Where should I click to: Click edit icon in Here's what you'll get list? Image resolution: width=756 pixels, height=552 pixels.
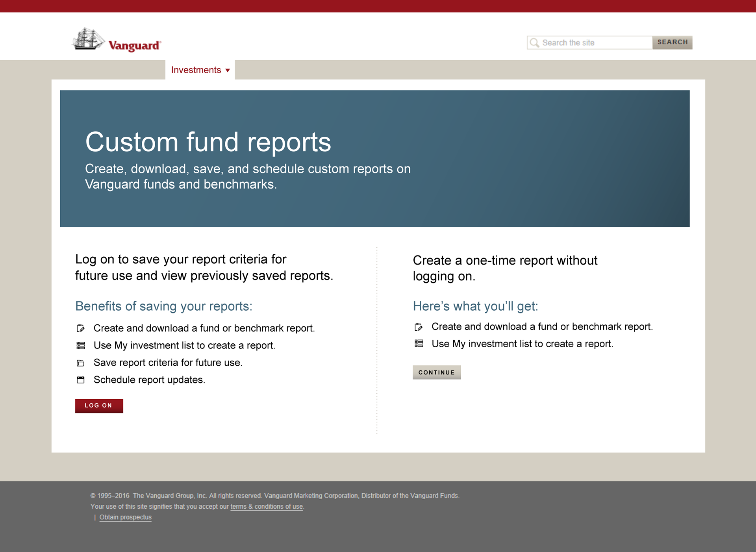tap(419, 327)
